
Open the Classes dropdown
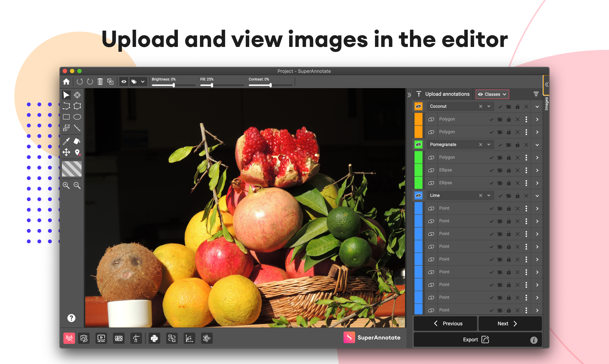492,94
